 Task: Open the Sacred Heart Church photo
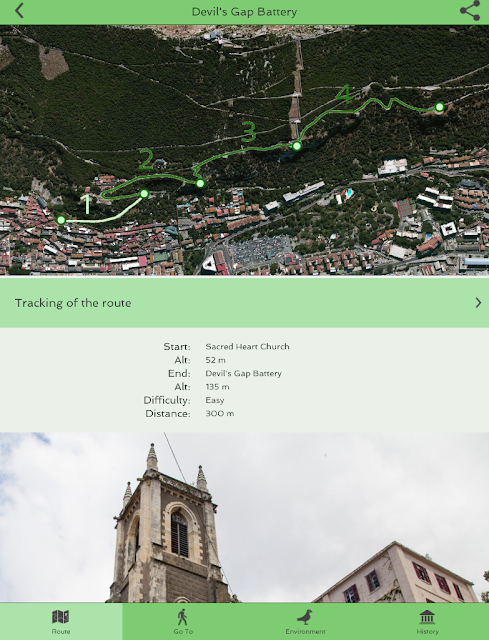[x=244, y=518]
